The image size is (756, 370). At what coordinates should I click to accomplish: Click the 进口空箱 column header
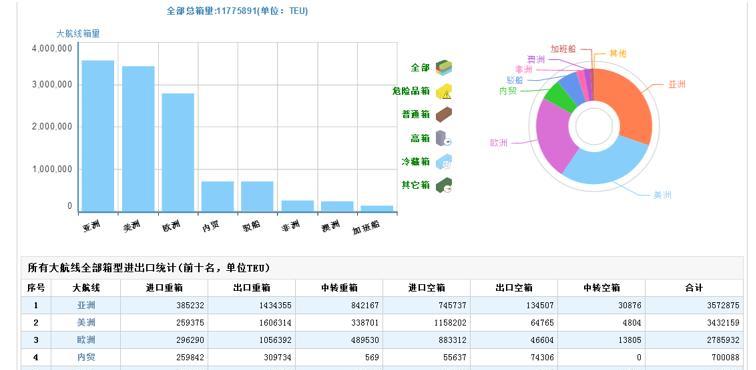pyautogui.click(x=427, y=288)
